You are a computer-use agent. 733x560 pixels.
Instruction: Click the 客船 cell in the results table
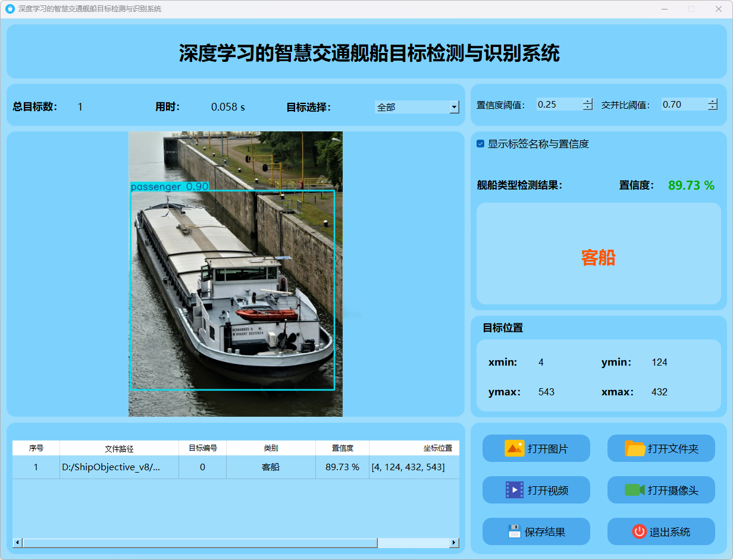click(x=271, y=467)
